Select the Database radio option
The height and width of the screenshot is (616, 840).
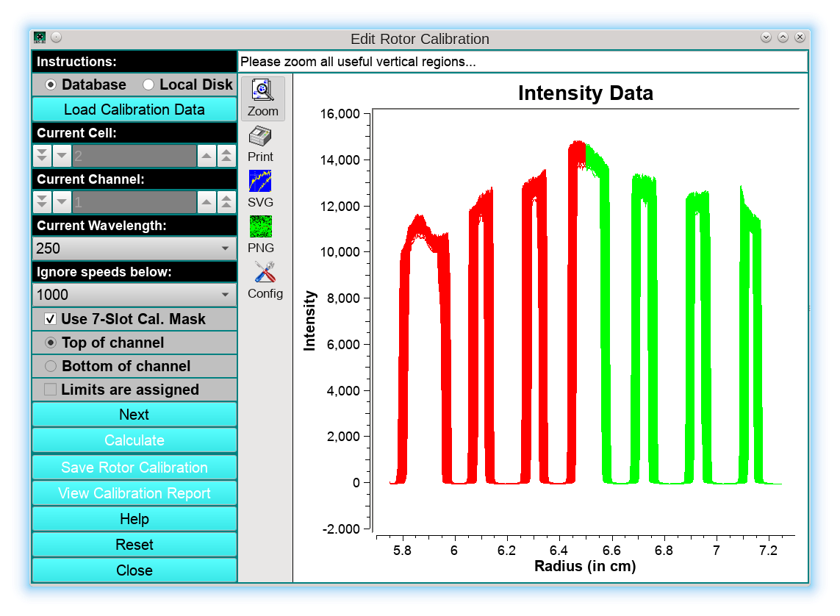51,85
